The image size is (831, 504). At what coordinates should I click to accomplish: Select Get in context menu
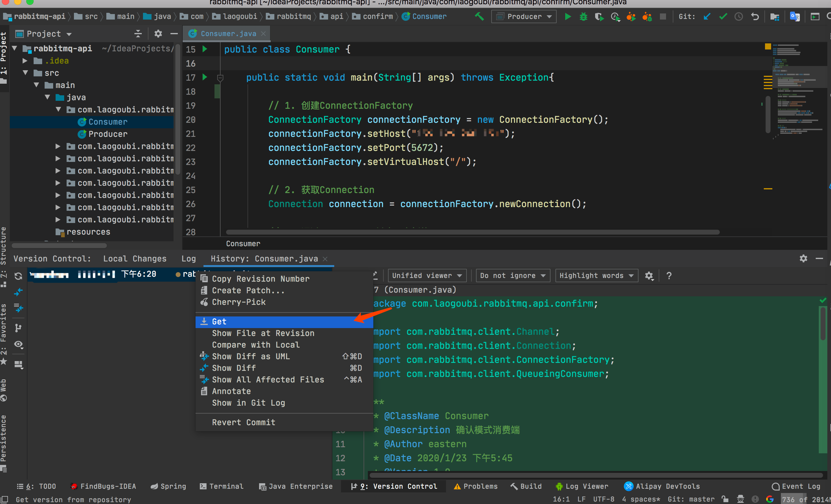(x=284, y=322)
